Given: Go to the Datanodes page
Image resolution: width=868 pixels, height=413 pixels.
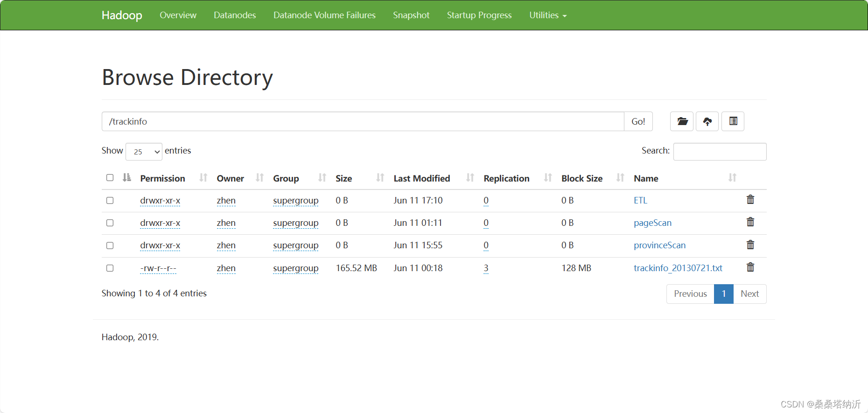Looking at the screenshot, I should pyautogui.click(x=235, y=15).
